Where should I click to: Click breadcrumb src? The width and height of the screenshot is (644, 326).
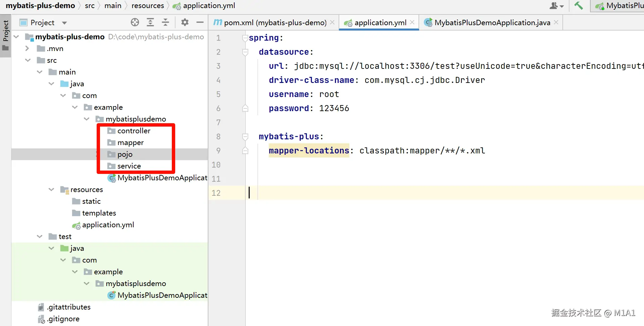90,5
